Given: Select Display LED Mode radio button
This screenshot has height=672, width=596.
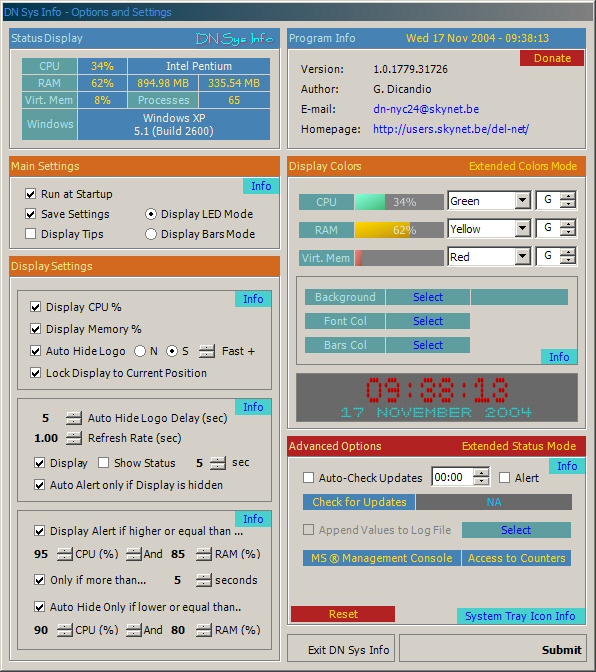Looking at the screenshot, I should pos(150,214).
